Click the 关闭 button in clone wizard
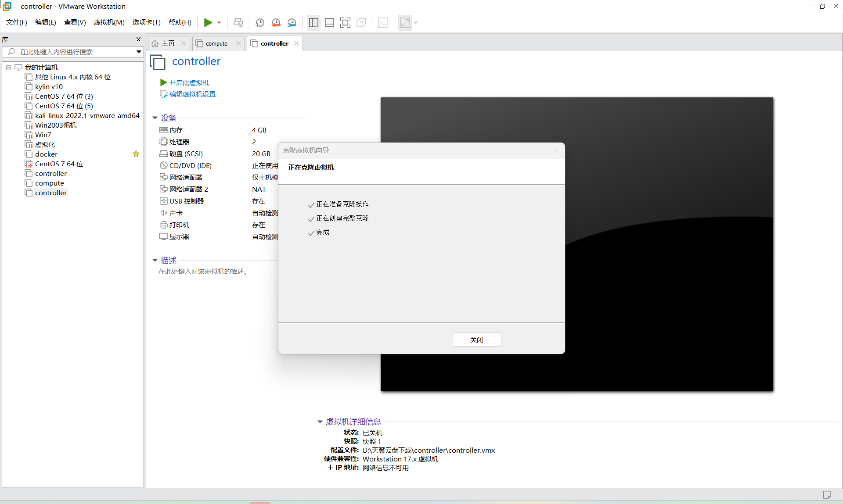The image size is (843, 504). pos(476,340)
